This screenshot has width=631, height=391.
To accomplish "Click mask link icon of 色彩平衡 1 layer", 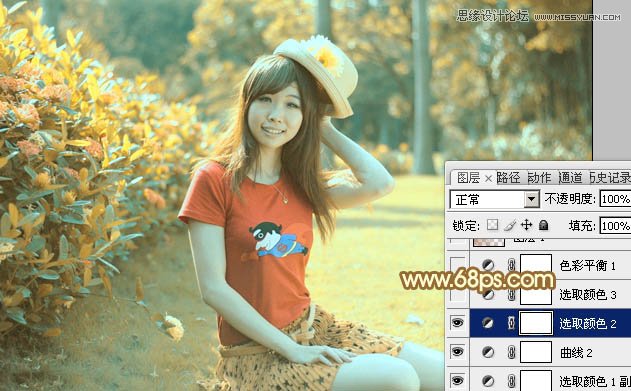I will [511, 265].
